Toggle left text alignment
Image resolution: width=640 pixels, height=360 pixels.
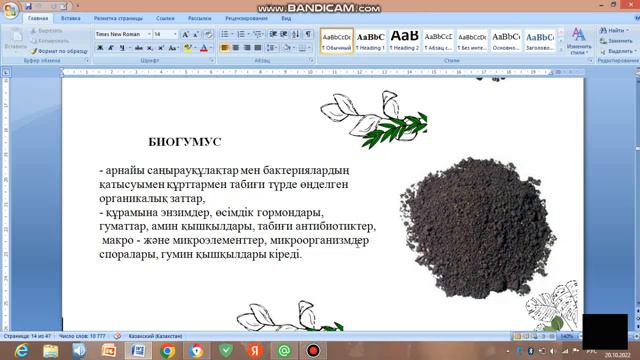[x=224, y=48]
